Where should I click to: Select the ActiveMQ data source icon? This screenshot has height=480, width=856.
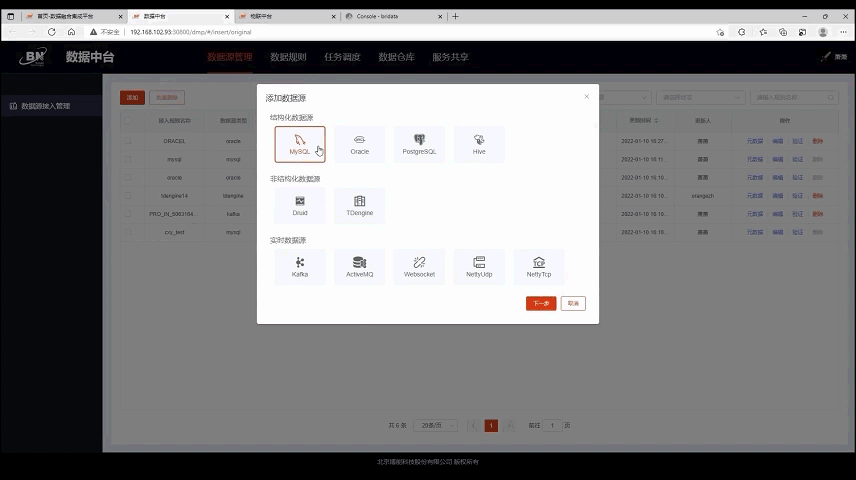click(x=359, y=266)
